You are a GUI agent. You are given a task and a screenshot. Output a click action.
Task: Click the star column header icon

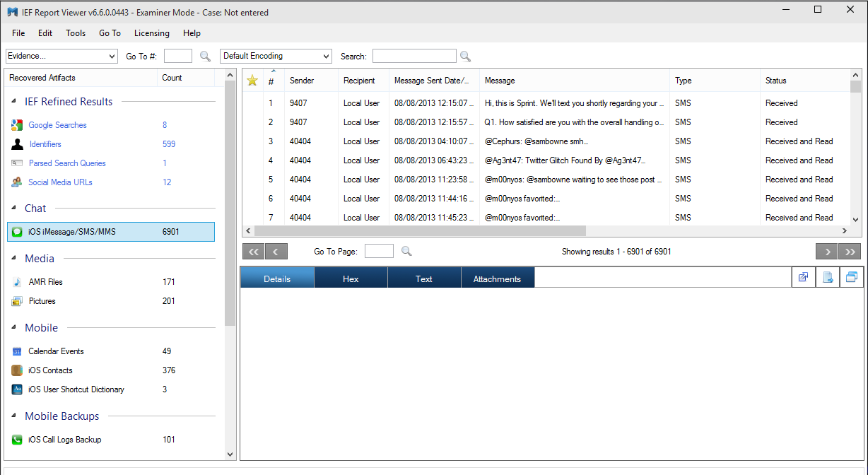pos(252,81)
